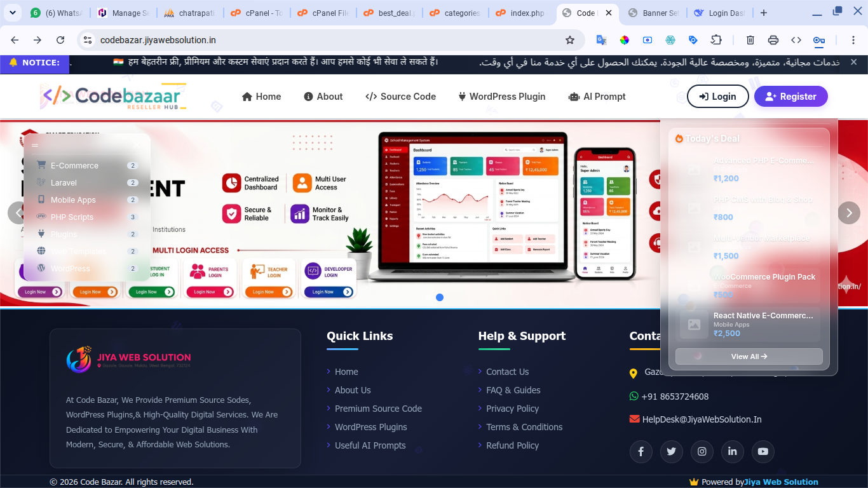Viewport: 868px width, 488px height.
Task: Switch to the WhatsApp browser tab
Action: (57, 13)
